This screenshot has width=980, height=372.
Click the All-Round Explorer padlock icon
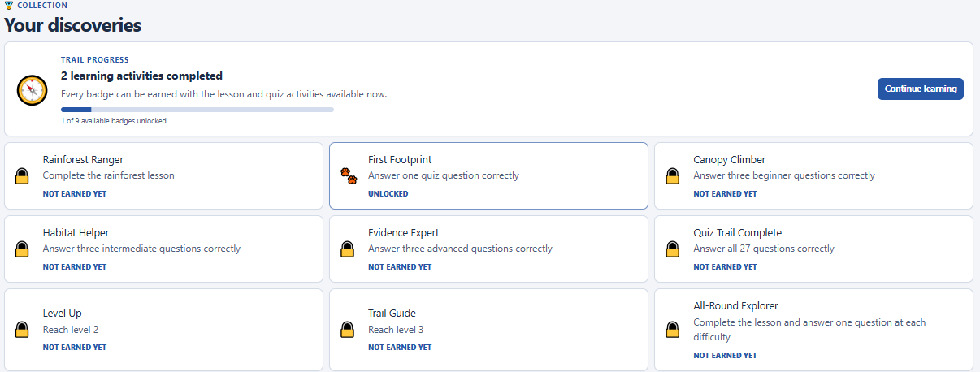673,330
